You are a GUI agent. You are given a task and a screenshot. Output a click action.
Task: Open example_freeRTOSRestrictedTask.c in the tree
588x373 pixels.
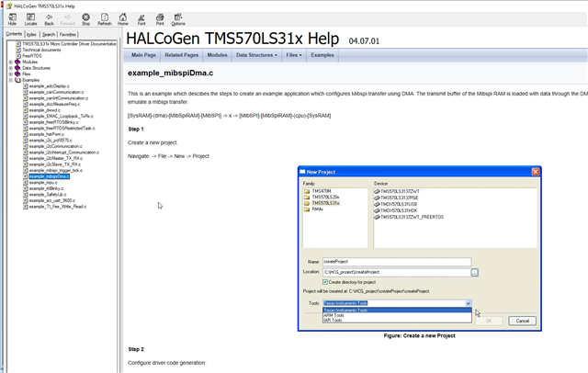62,129
